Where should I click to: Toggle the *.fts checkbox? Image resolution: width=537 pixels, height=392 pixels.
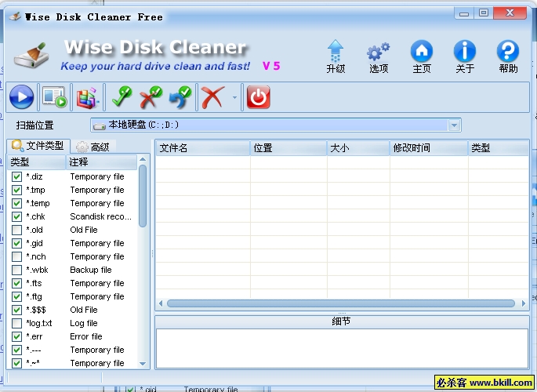click(16, 283)
